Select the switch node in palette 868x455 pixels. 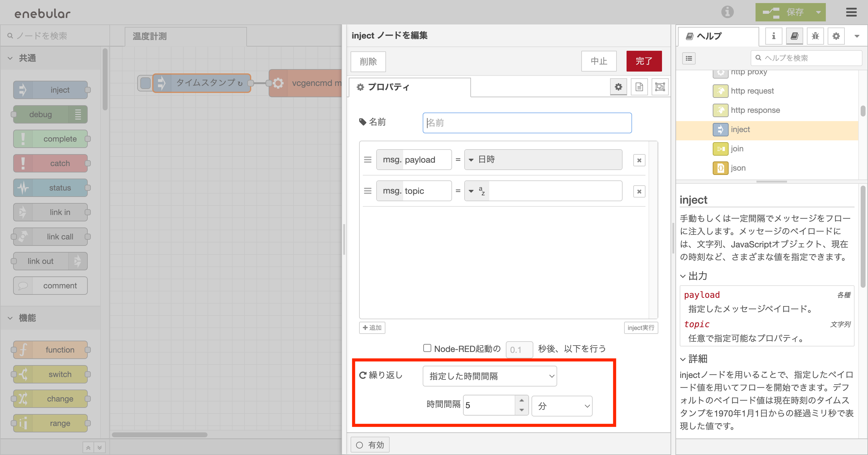point(50,375)
